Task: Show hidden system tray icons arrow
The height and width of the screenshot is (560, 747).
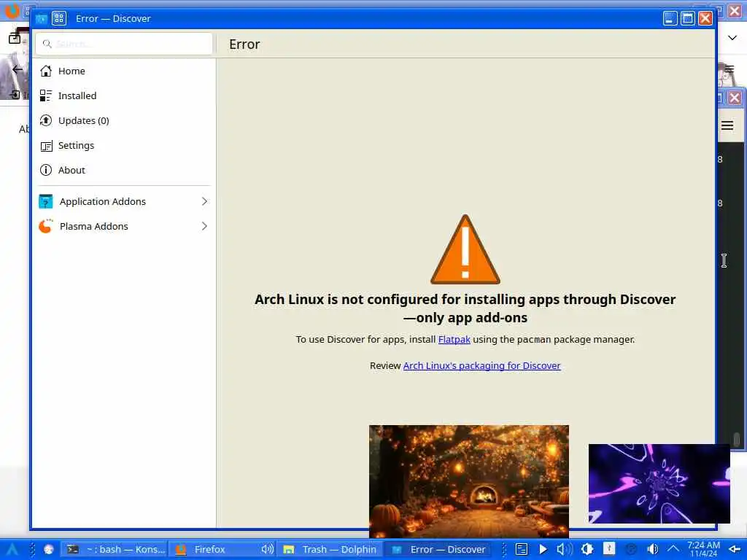Action: [673, 550]
